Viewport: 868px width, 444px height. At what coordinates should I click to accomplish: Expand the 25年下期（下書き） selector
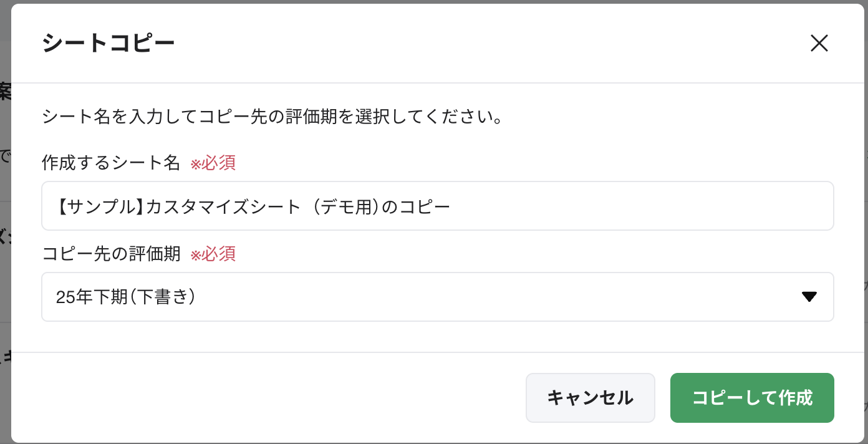point(436,297)
